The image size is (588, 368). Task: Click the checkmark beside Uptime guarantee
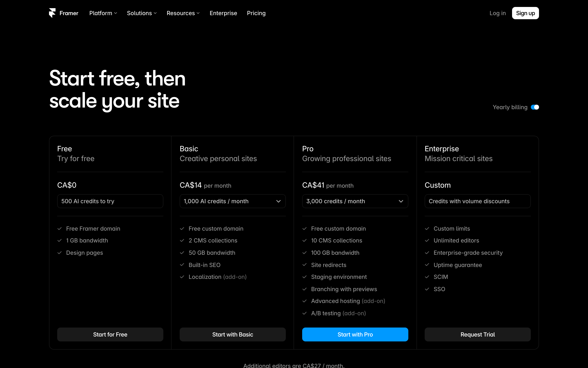pyautogui.click(x=427, y=265)
